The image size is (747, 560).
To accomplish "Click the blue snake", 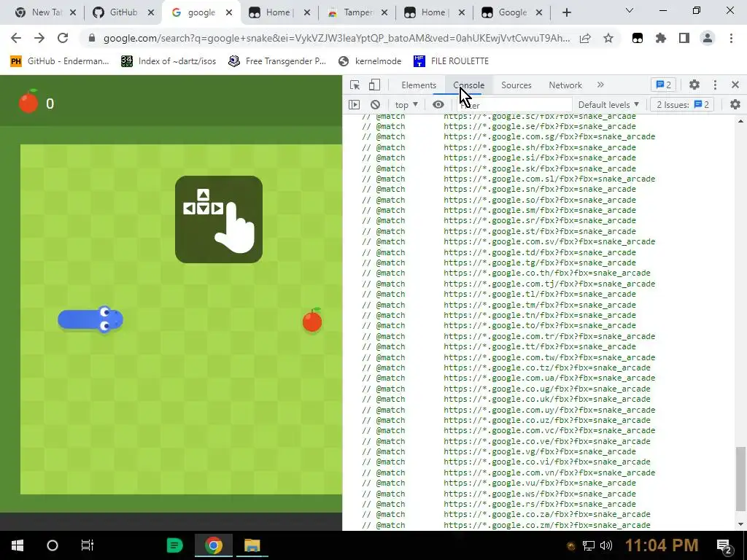I will (x=90, y=319).
